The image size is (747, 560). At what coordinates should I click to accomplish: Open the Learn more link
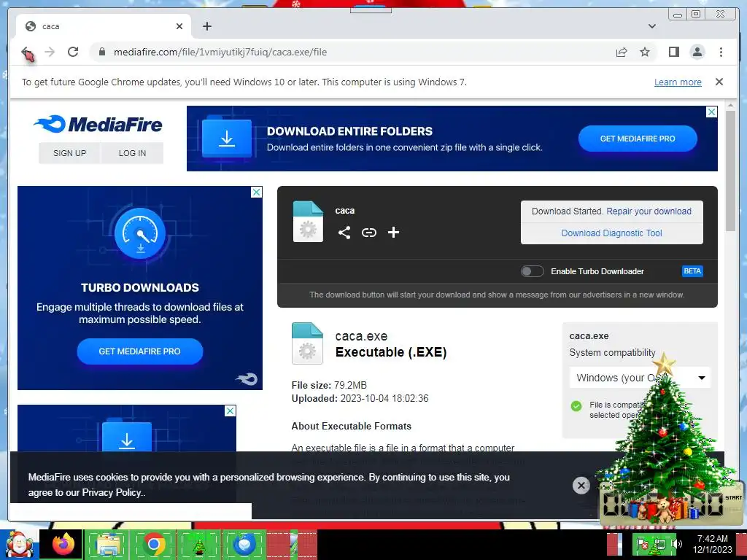(678, 82)
